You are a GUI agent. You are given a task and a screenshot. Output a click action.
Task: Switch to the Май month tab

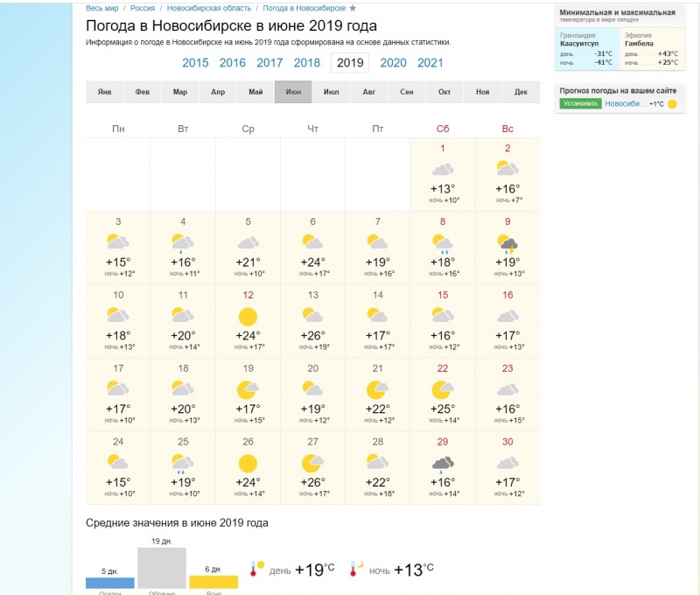255,92
